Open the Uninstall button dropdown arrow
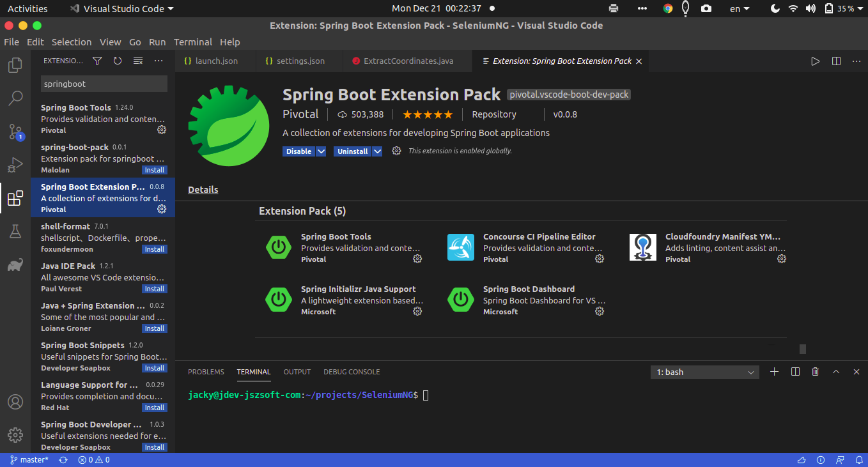868x467 pixels. tap(377, 151)
